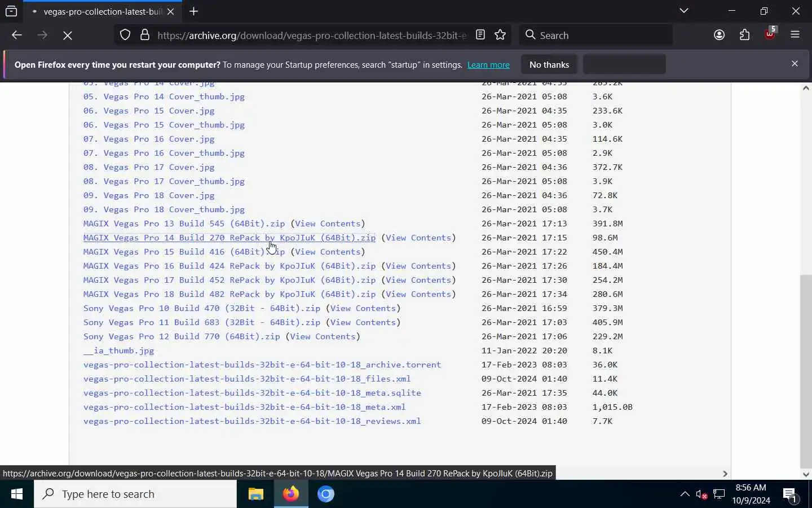Screen dimensions: 812x508
Task: View site security padlock info
Action: click(145, 35)
